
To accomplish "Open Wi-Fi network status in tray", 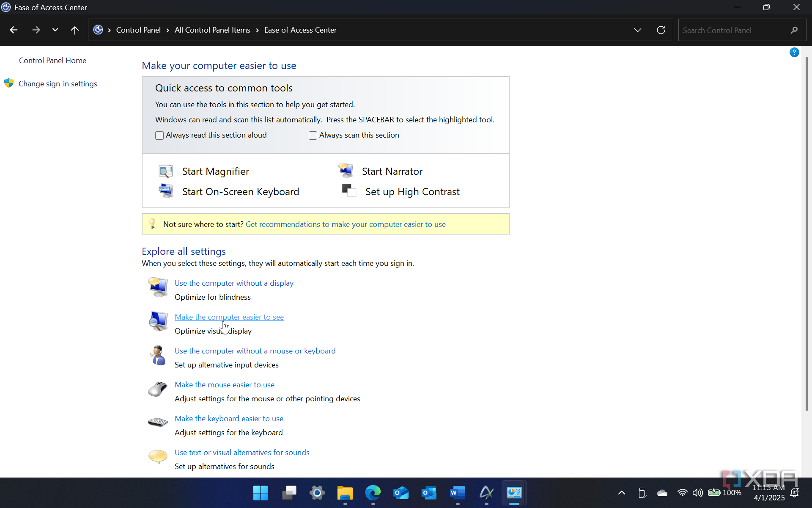I will coord(682,493).
